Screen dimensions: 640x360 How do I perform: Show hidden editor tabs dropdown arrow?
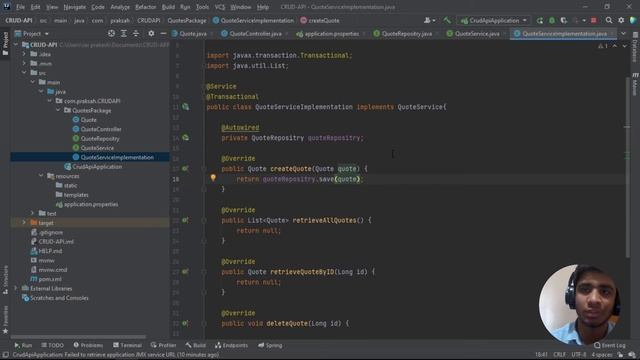(x=623, y=33)
